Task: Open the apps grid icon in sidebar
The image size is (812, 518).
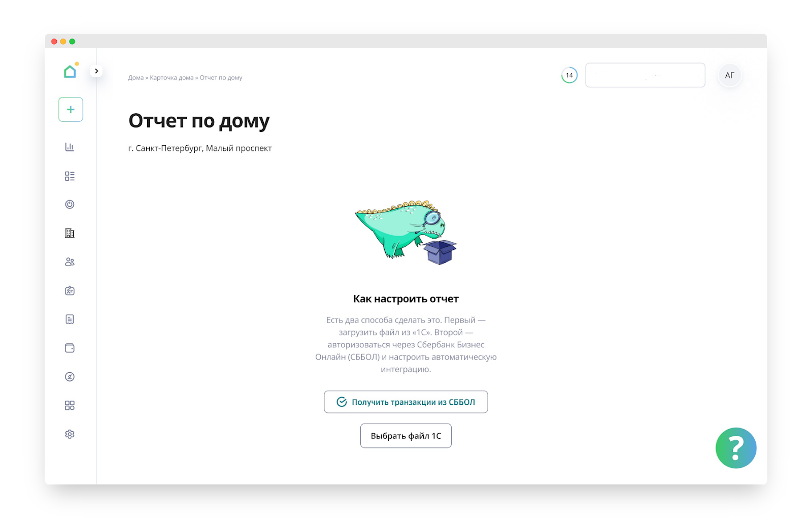Action: click(x=70, y=405)
